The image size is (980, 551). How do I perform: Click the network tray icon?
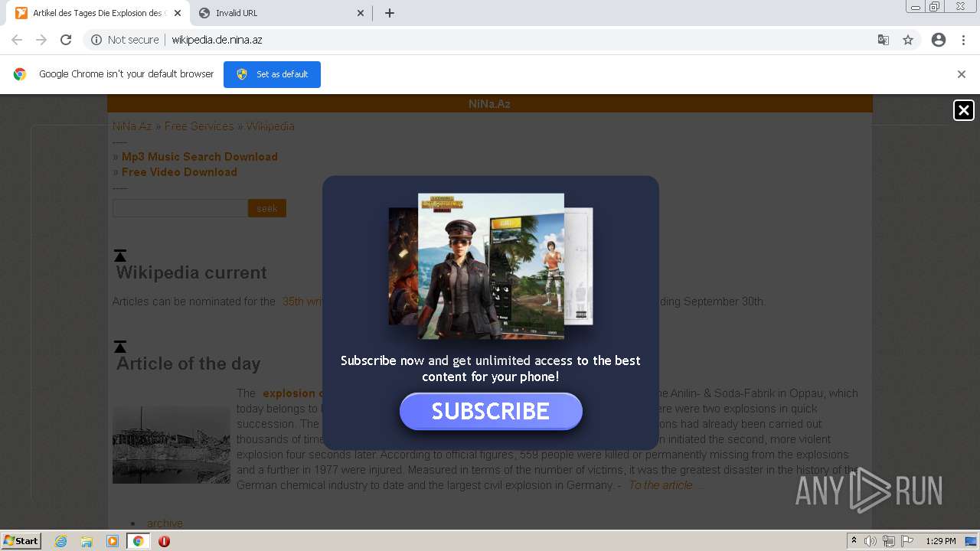(889, 541)
